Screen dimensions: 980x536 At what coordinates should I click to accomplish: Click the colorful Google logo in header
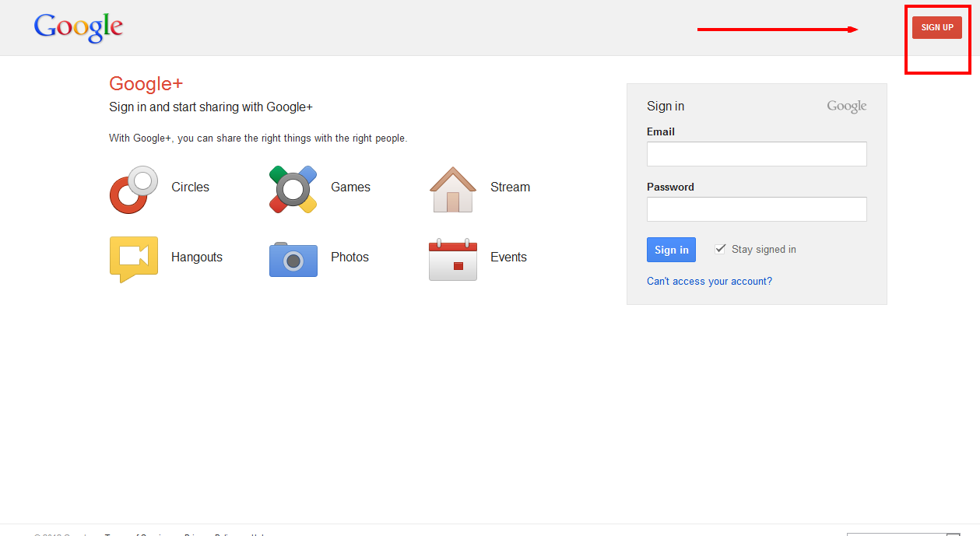coord(79,28)
